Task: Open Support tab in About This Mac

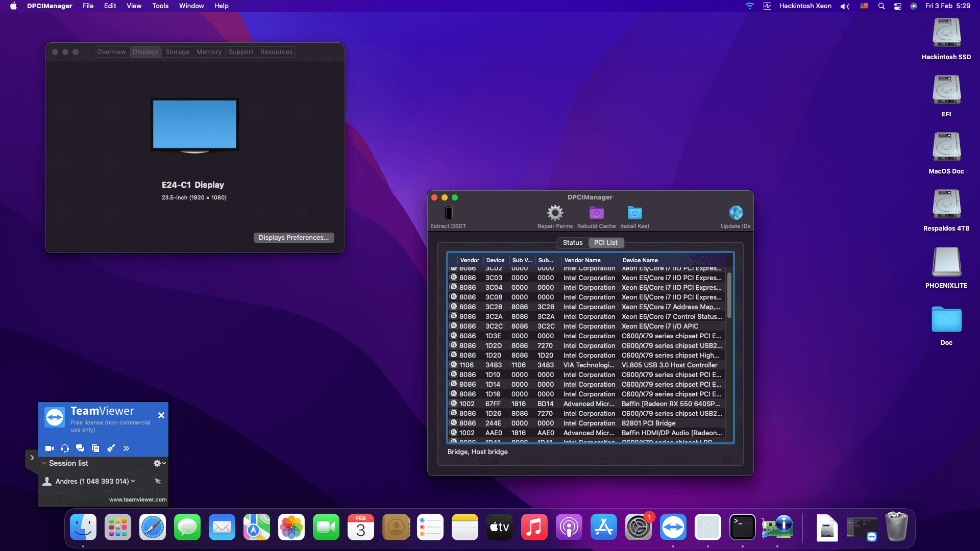Action: click(241, 52)
